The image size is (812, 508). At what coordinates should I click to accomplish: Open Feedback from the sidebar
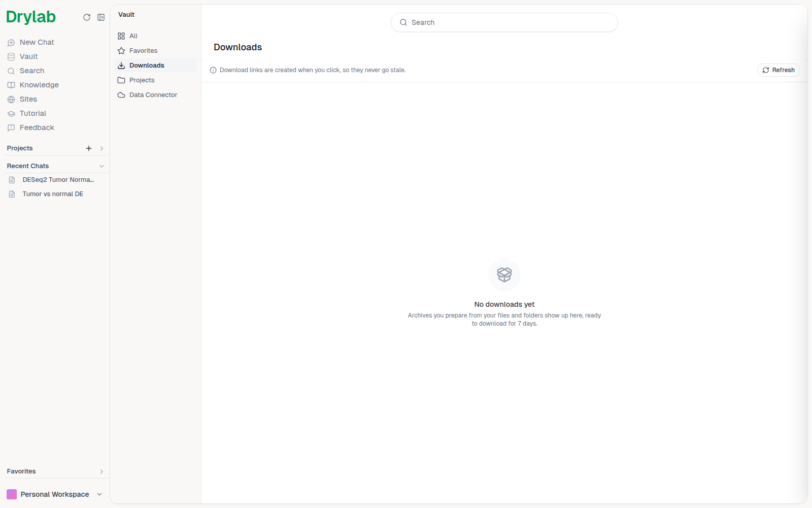37,128
